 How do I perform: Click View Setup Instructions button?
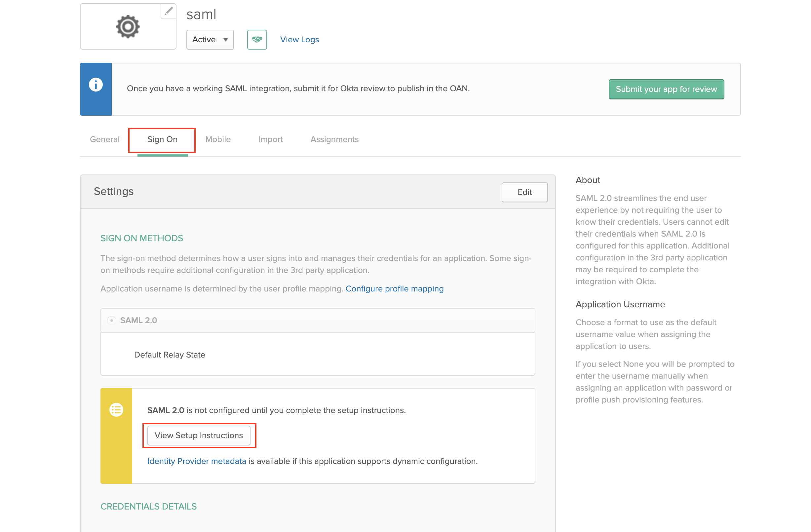(199, 435)
